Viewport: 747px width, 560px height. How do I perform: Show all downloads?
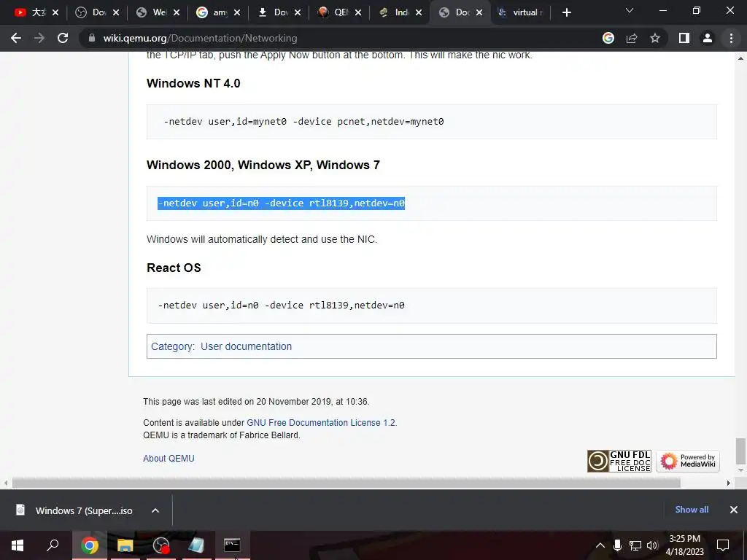pyautogui.click(x=692, y=510)
